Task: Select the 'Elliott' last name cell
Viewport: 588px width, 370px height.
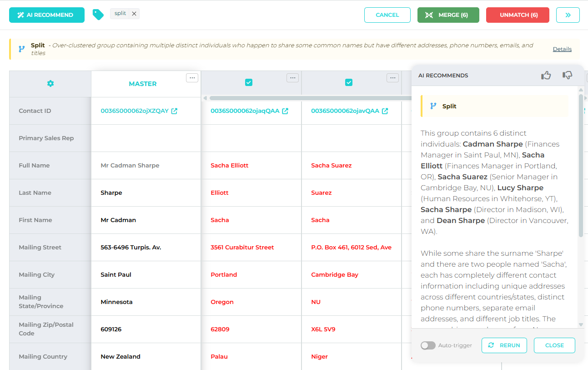Action: tap(251, 193)
